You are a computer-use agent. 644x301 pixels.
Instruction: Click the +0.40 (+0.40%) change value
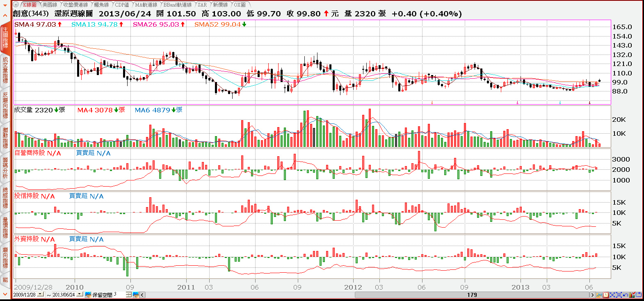[427, 14]
